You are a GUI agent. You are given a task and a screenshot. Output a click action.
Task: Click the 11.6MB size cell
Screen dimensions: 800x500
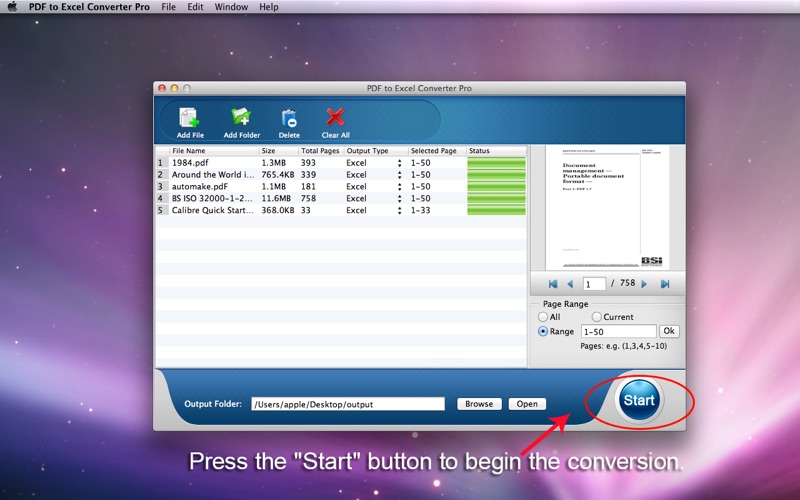[276, 198]
